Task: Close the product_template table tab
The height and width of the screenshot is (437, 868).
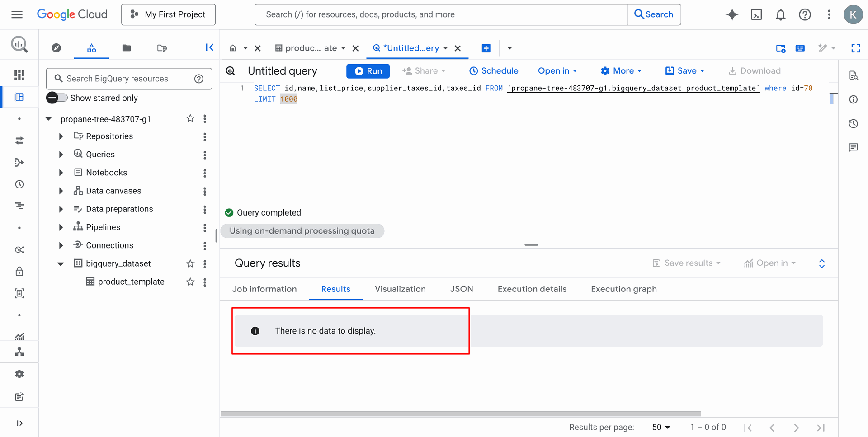Action: tap(356, 48)
